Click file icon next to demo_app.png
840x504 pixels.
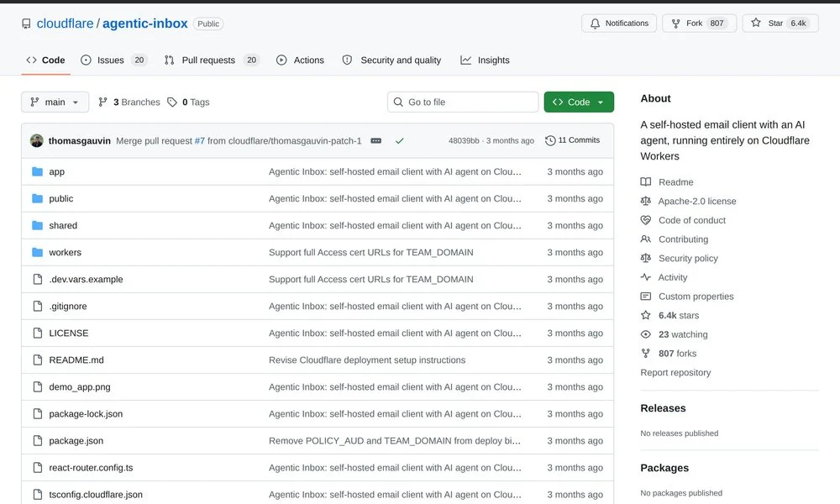tap(38, 386)
